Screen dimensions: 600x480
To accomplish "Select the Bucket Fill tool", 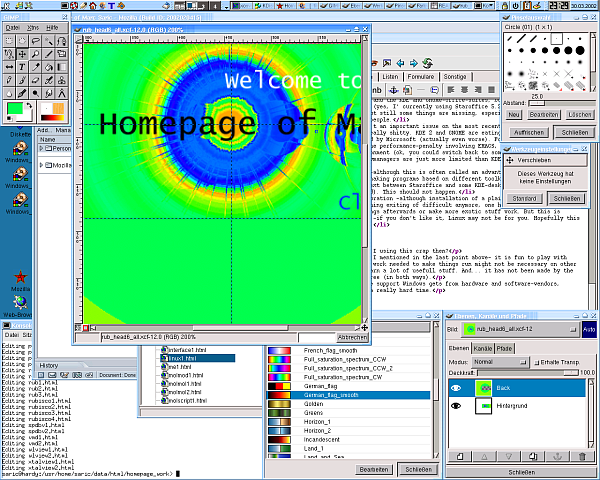I will click(x=50, y=67).
